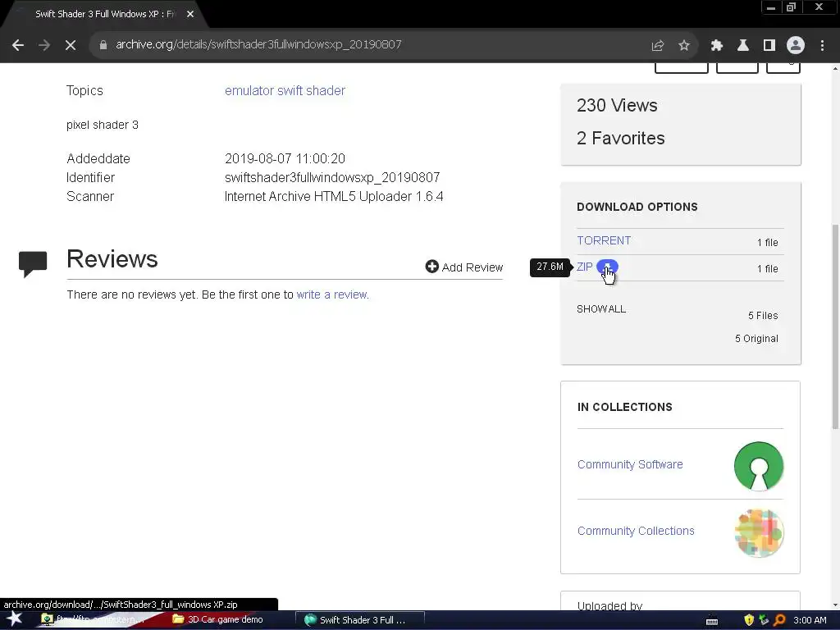The height and width of the screenshot is (630, 840).
Task: Close the Swift Shader 3 tab
Action: coord(190,15)
